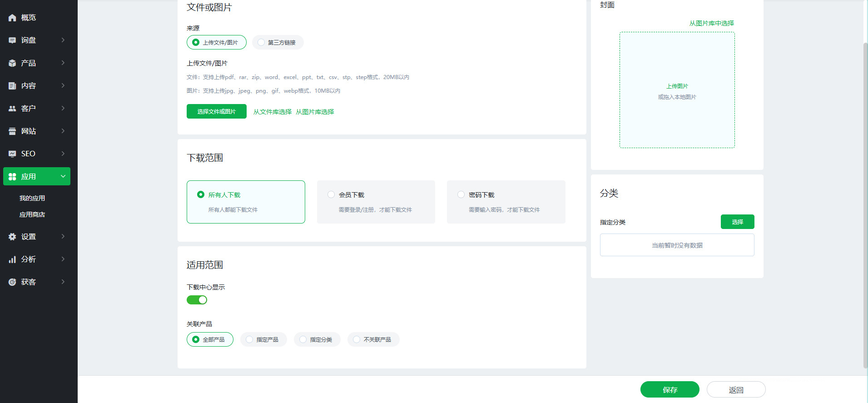Click the green 保存 button
This screenshot has height=403, width=868.
(670, 389)
